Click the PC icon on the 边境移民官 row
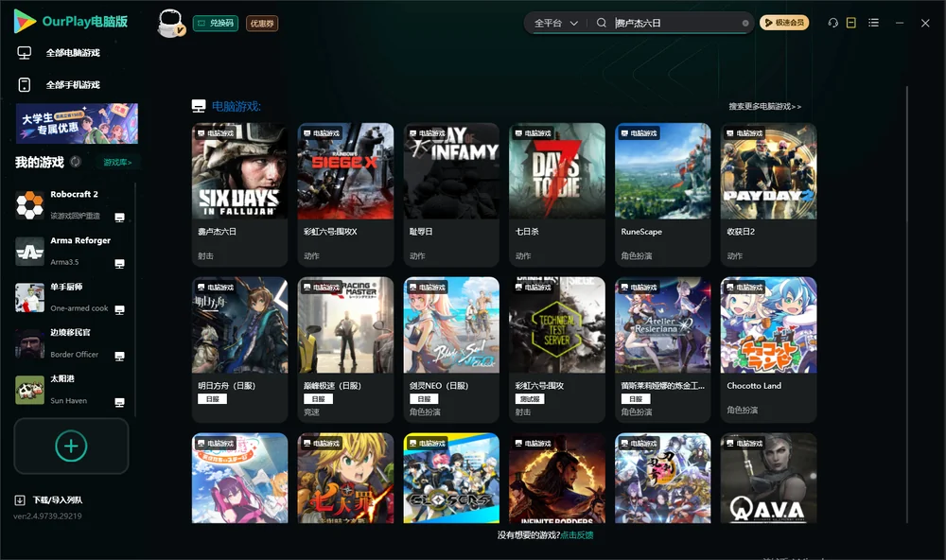This screenshot has width=946, height=560. (x=119, y=356)
